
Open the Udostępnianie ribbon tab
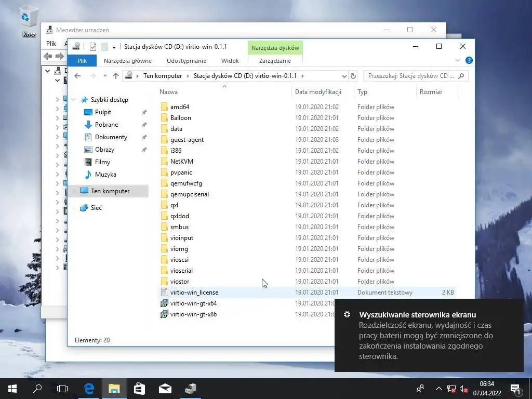[187, 61]
